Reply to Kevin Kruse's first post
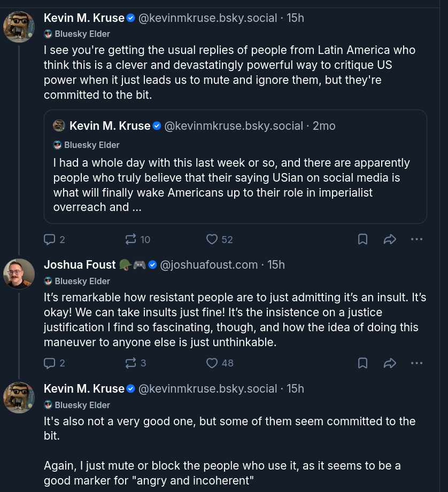The image size is (448, 492). point(50,239)
